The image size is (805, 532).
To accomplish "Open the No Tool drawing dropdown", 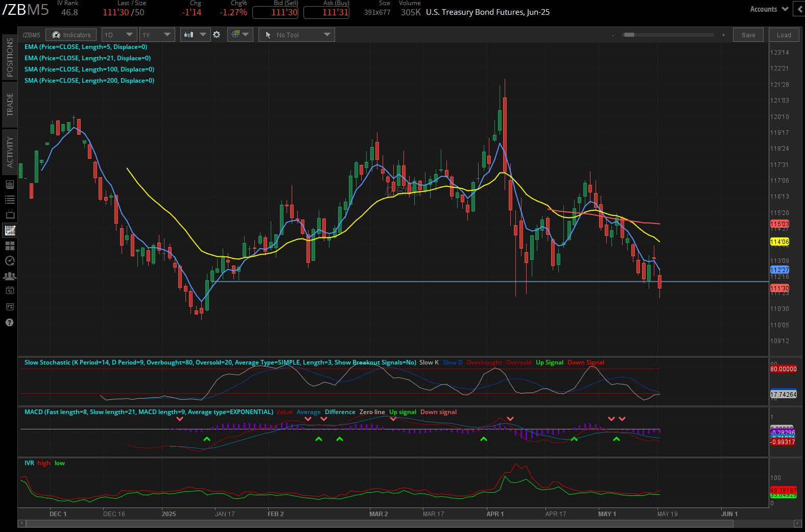I will (x=297, y=35).
